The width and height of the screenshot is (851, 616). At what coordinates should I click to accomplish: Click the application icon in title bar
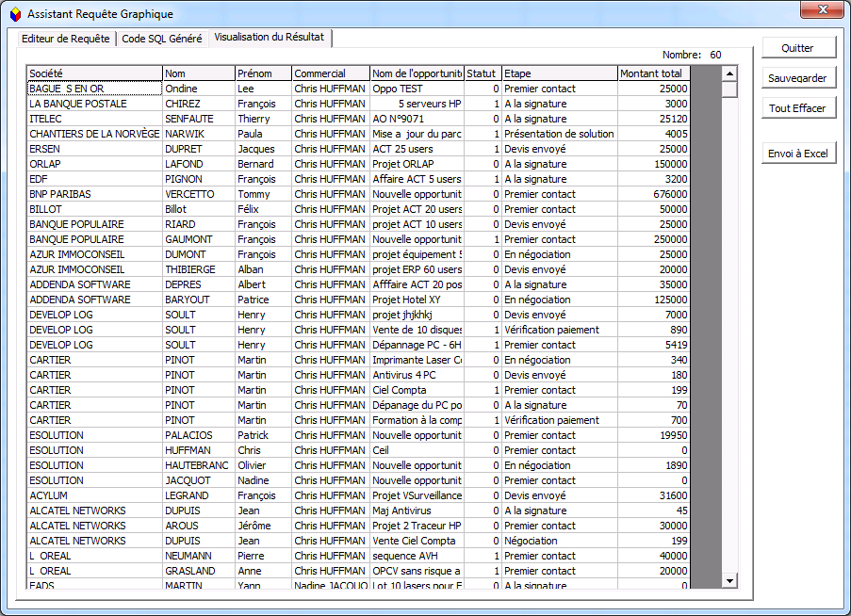[x=13, y=14]
